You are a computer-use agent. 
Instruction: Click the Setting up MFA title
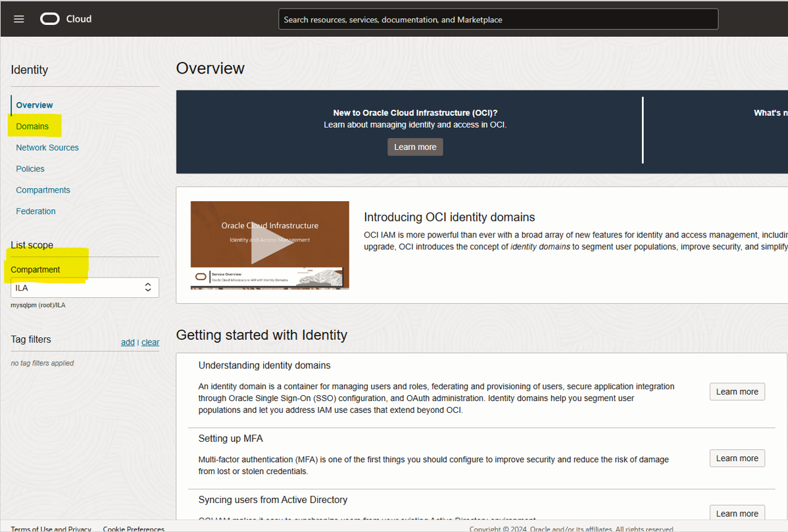point(231,439)
